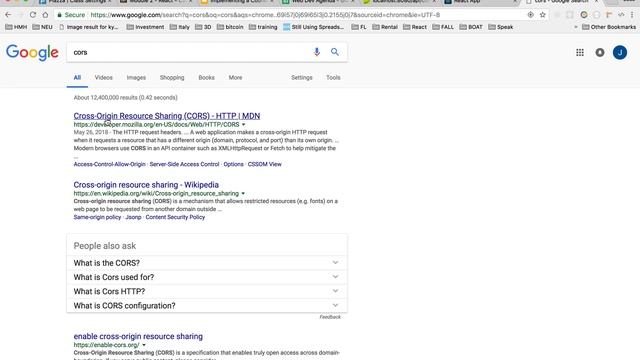Open the Options sitelink under MDN
640x360 pixels.
[x=233, y=164]
